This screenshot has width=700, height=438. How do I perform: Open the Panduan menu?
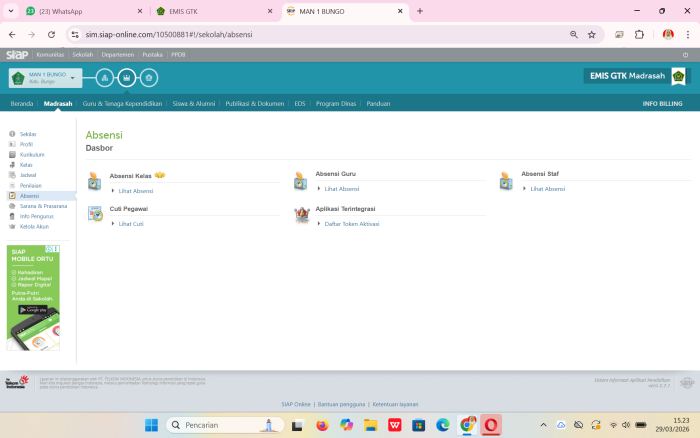pos(378,104)
